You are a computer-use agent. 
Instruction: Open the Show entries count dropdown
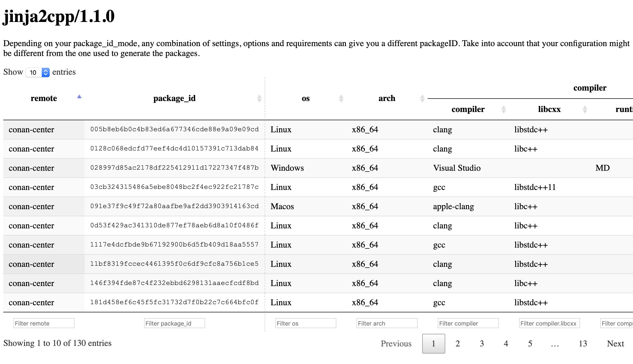click(x=38, y=72)
